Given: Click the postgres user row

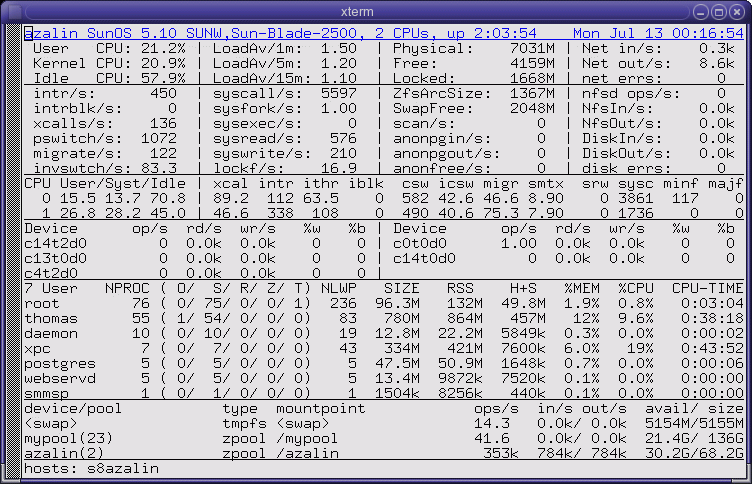Looking at the screenshot, I should coord(384,364).
